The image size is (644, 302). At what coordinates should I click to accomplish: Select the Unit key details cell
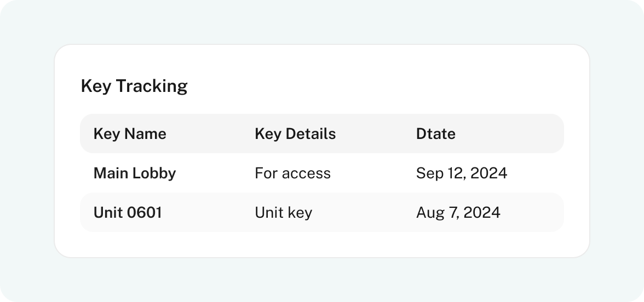[284, 212]
